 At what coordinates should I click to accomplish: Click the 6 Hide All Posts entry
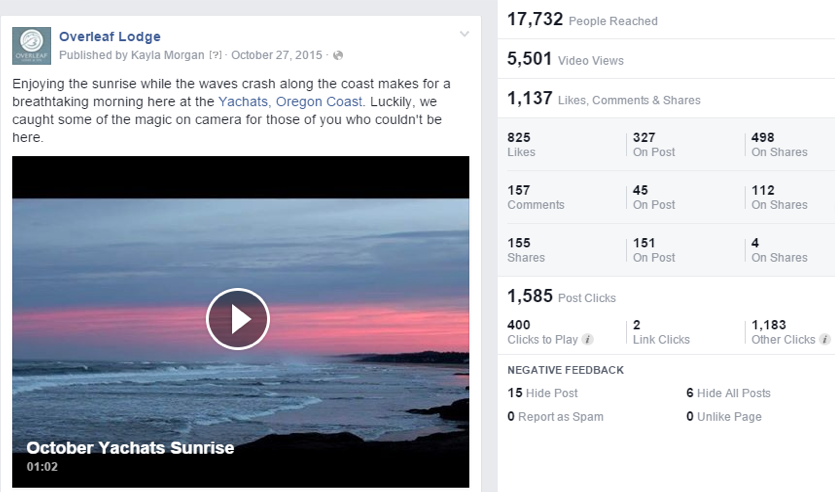coord(728,393)
